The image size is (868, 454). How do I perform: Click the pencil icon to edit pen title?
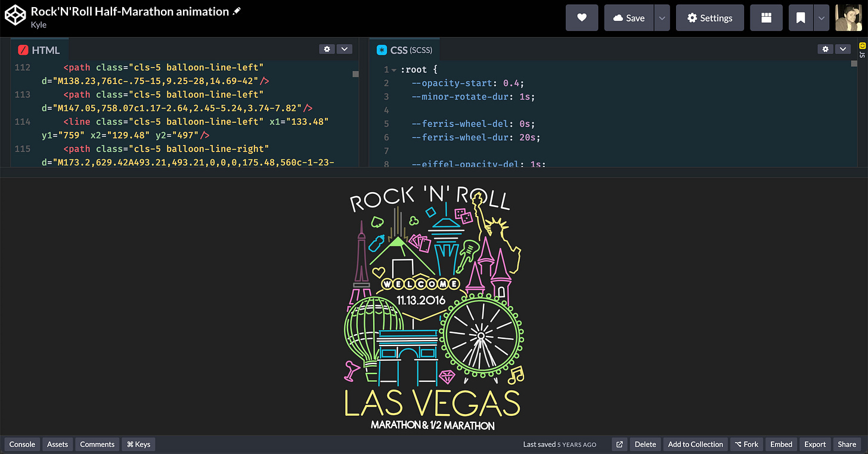point(237,11)
